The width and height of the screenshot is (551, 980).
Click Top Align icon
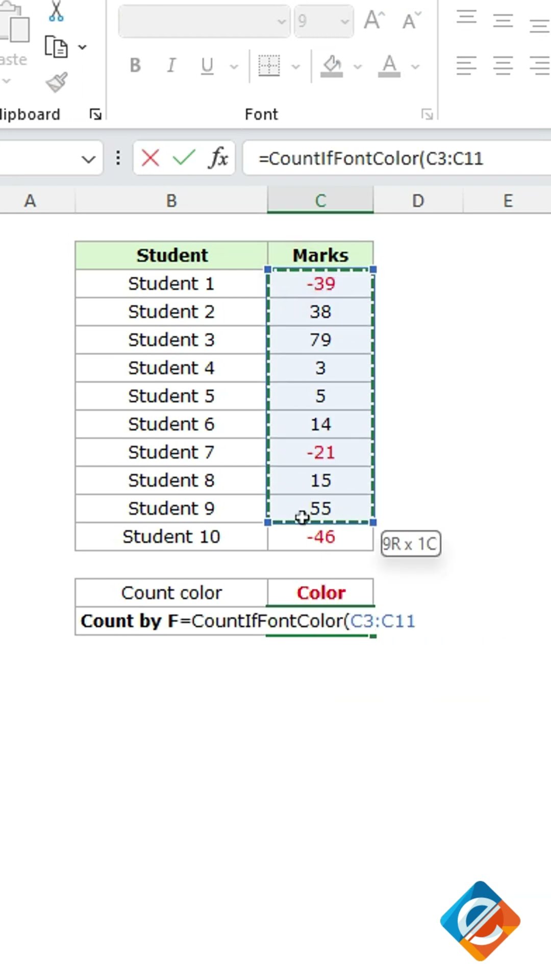[466, 18]
